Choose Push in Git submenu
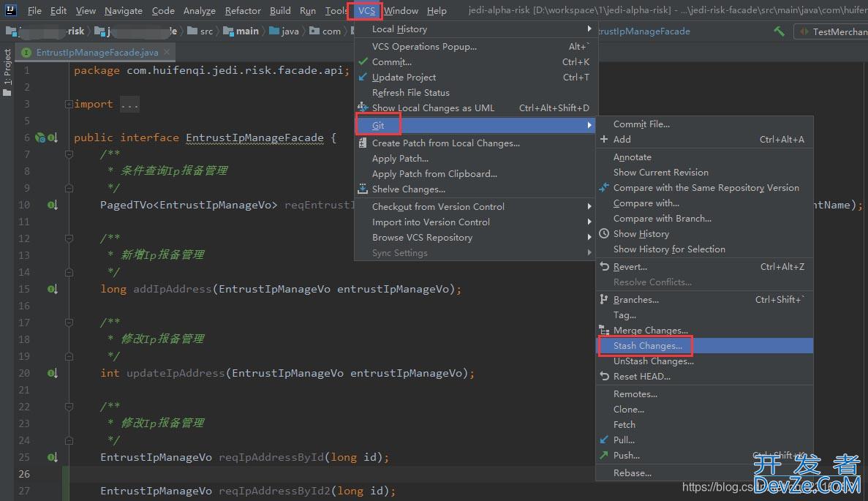 coord(704,456)
